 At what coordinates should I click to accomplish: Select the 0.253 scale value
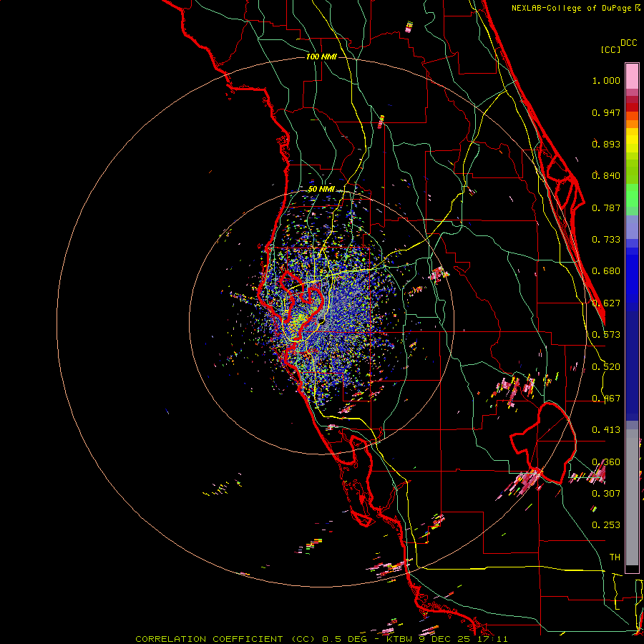(x=606, y=525)
